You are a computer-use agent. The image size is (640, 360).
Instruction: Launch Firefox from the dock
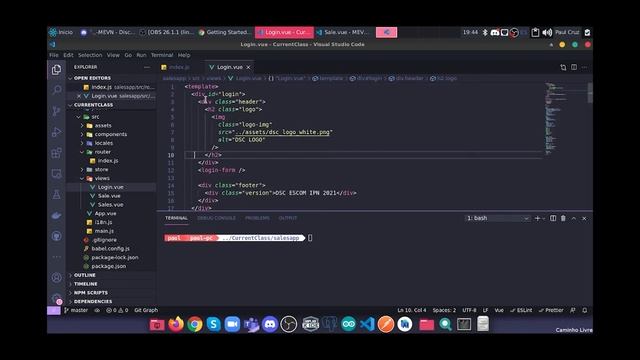coord(176,324)
